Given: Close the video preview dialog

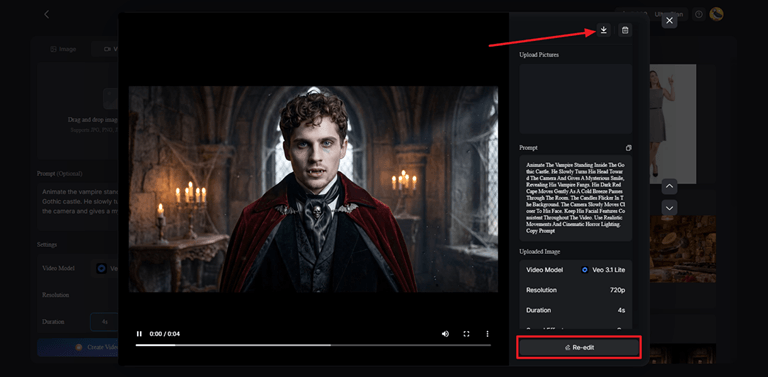Looking at the screenshot, I should pyautogui.click(x=670, y=21).
